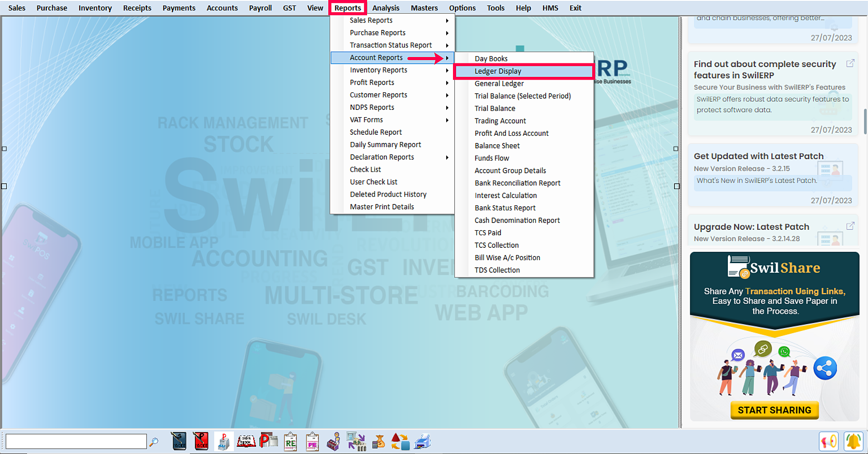868x454 pixels.
Task: Select TDS Collection entry
Action: (x=524, y=270)
